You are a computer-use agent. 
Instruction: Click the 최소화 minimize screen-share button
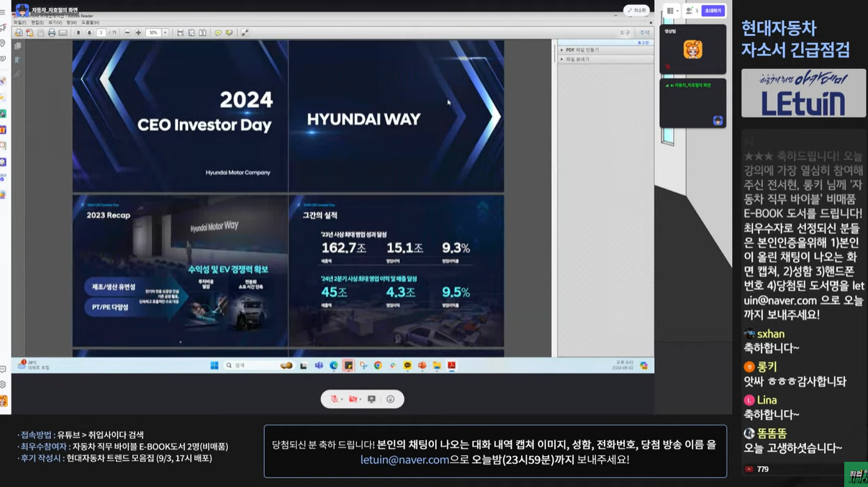(x=636, y=11)
